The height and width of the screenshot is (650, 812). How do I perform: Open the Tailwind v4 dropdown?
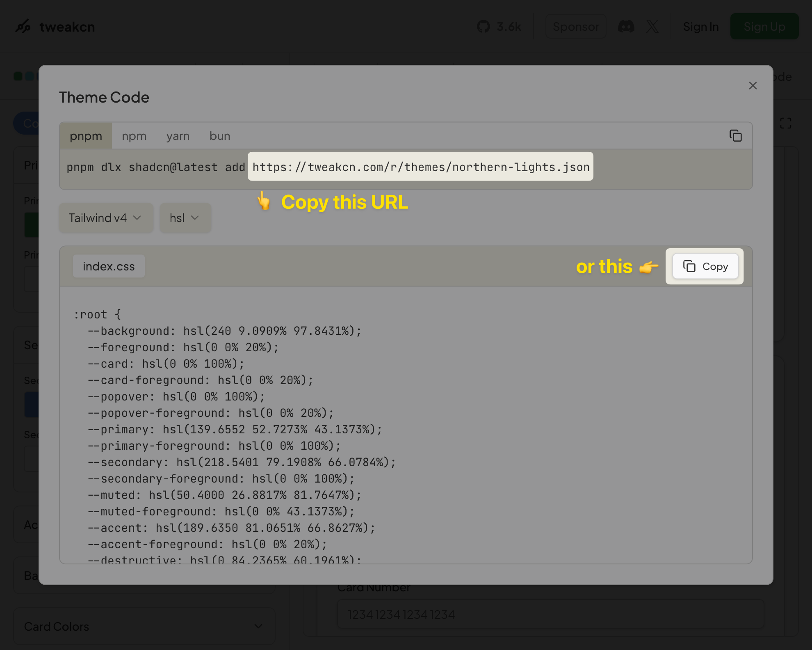coord(106,218)
